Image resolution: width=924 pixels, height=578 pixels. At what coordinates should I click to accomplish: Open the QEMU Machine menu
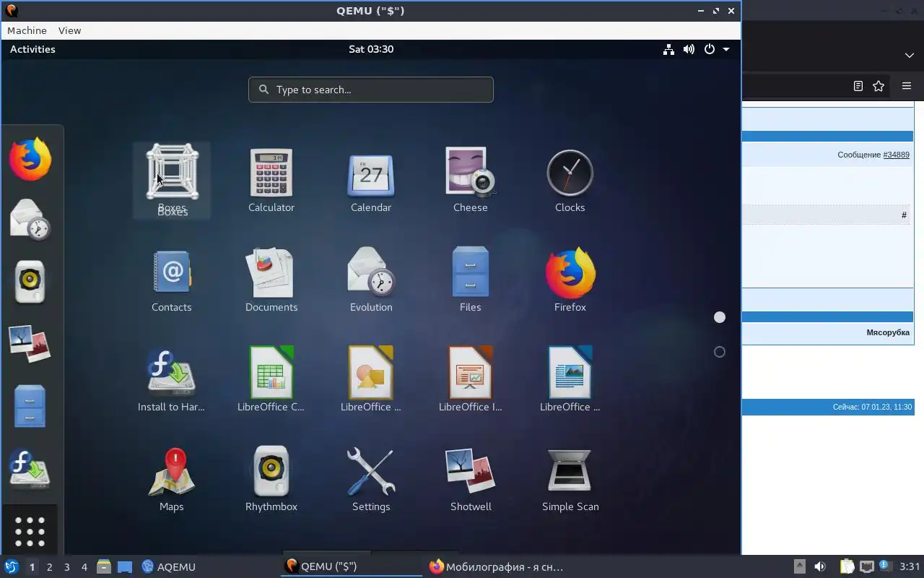[27, 30]
